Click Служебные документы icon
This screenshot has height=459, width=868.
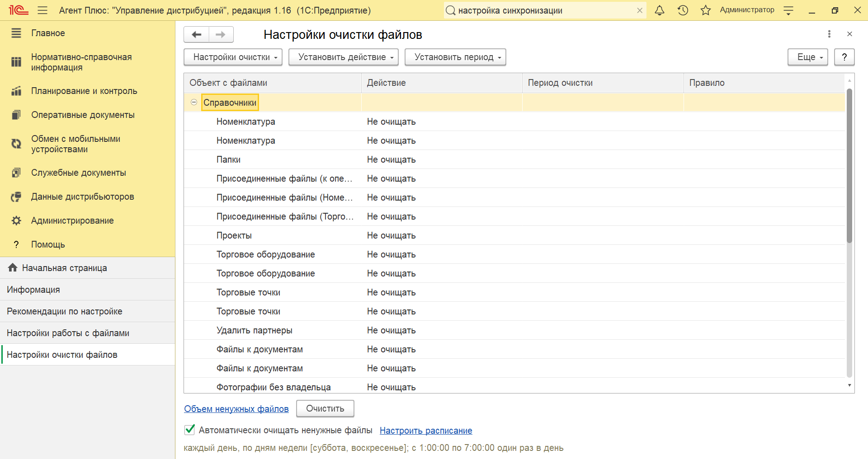click(16, 173)
